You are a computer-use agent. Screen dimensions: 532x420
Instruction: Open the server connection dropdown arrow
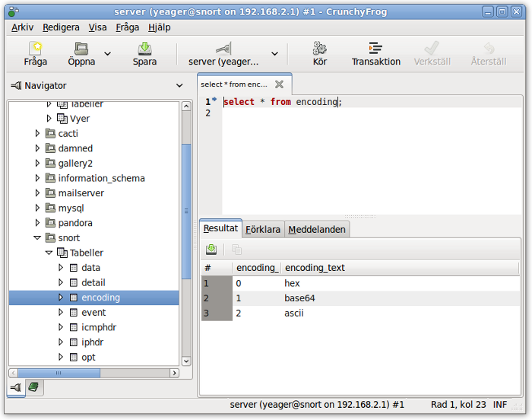(x=275, y=54)
